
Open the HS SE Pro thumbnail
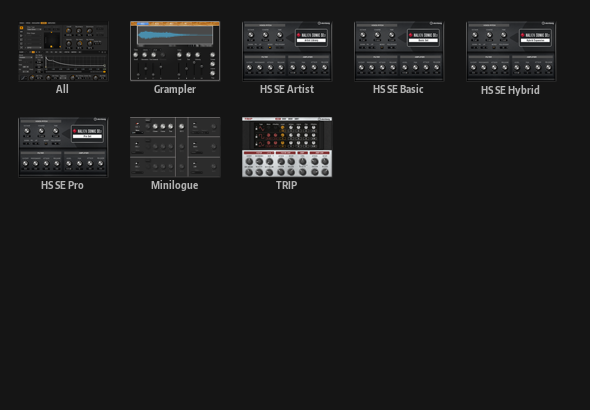pyautogui.click(x=63, y=147)
